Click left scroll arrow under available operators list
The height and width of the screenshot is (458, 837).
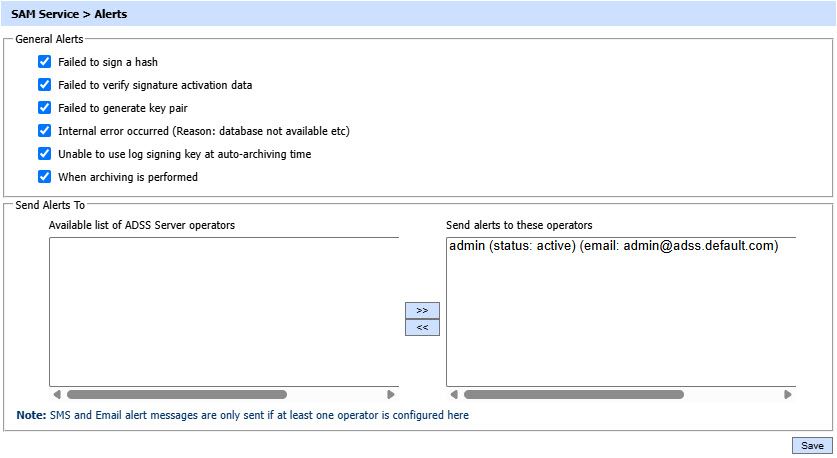click(56, 395)
